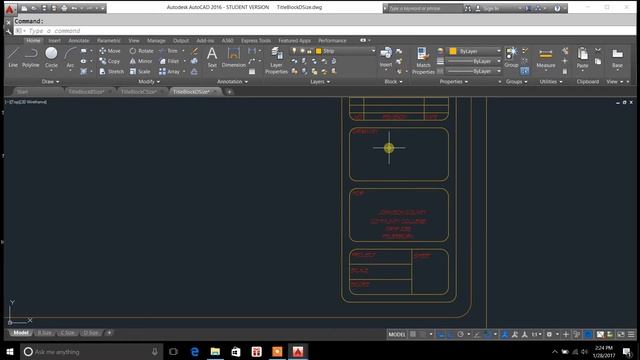Switch to the Parametric ribbon tab
The height and width of the screenshot is (360, 640).
[109, 40]
